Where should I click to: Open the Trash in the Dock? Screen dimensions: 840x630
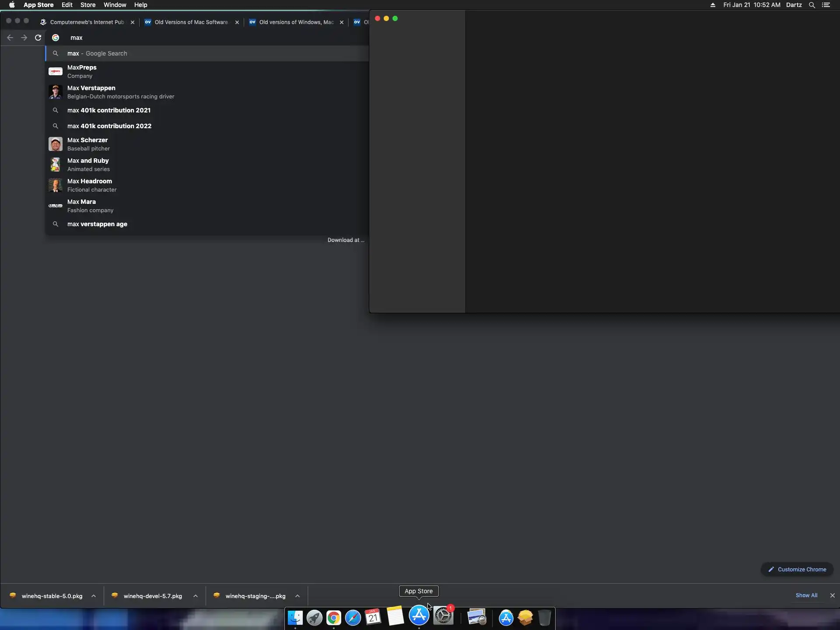tap(544, 618)
